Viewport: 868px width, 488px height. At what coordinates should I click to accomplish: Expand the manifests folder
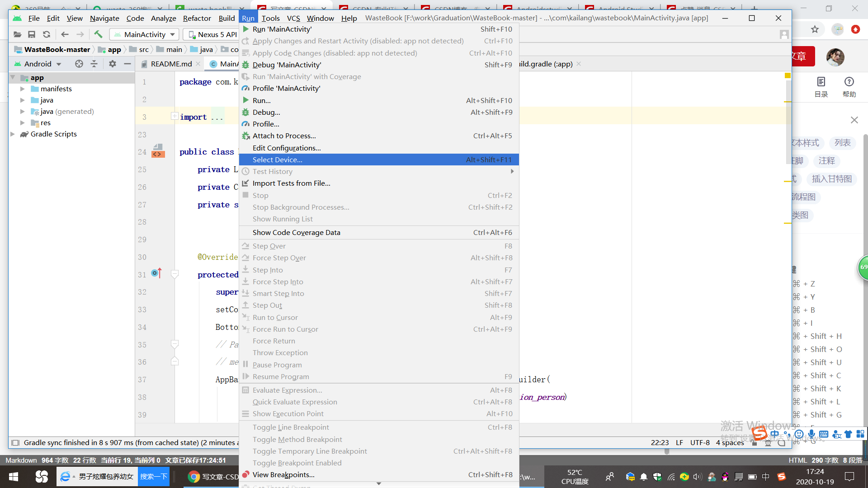[x=23, y=89]
